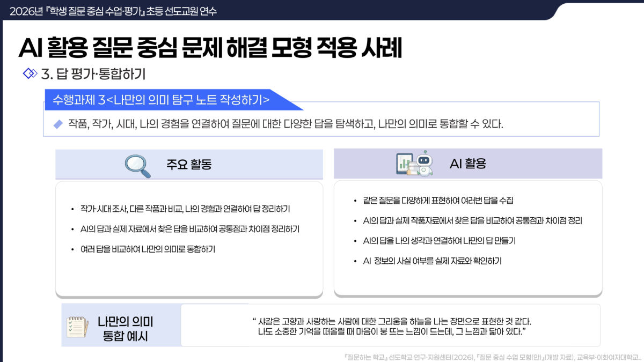Click the bullet 여러 답을 비교하여 나만의 의미로 통합하기
The image size is (644, 362).
tap(148, 249)
